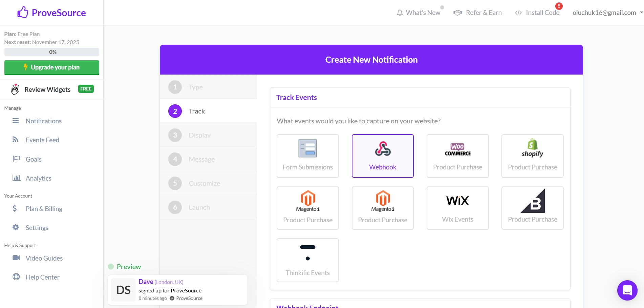This screenshot has width=644, height=308.
Task: Select the Shopify Product Purchase option
Action: click(x=532, y=156)
